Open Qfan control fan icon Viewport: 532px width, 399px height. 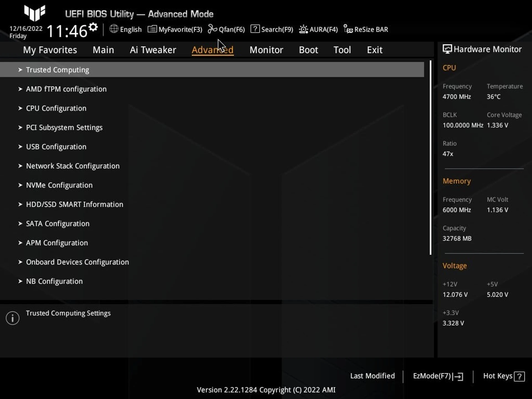[212, 29]
